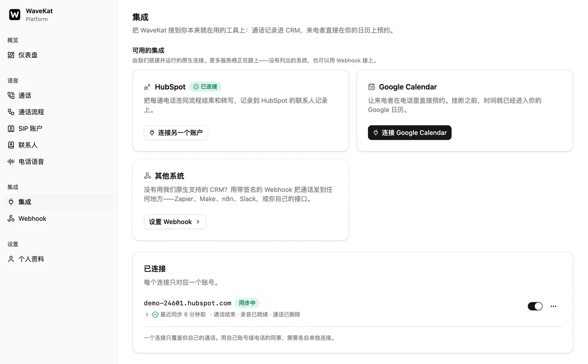Open 个人资料 settings page
588x364 pixels.
tap(59, 259)
